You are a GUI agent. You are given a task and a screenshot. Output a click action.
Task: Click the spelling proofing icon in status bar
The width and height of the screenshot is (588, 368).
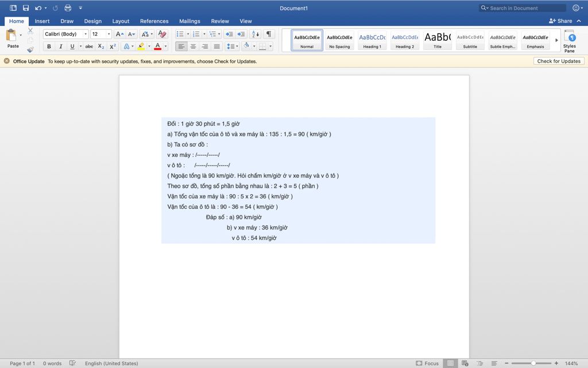click(73, 363)
